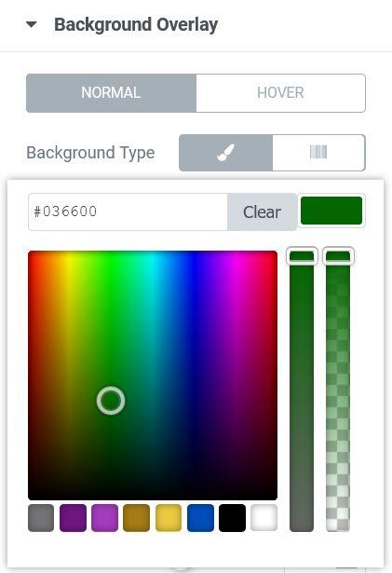Viewport: 392px width, 573px height.
Task: Switch to the HOVER tab
Action: coord(280,93)
